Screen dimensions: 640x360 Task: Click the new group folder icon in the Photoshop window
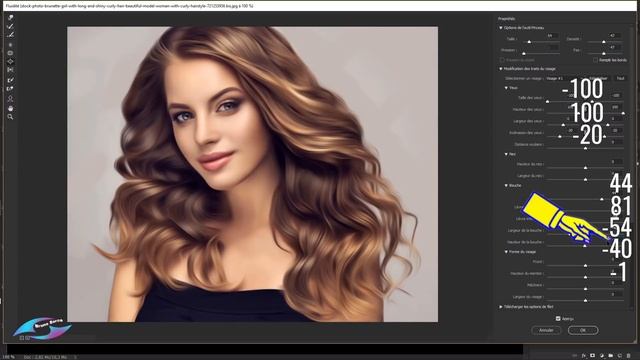pos(611,356)
